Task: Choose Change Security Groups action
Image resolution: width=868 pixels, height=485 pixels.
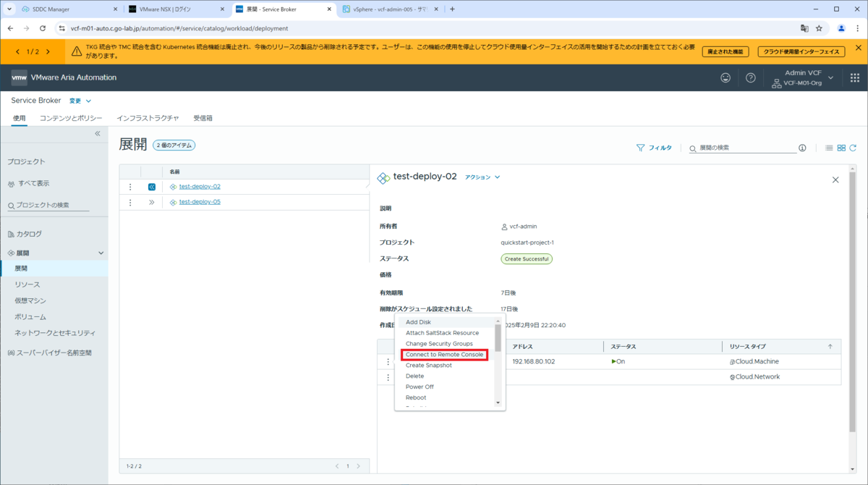Action: [439, 344]
